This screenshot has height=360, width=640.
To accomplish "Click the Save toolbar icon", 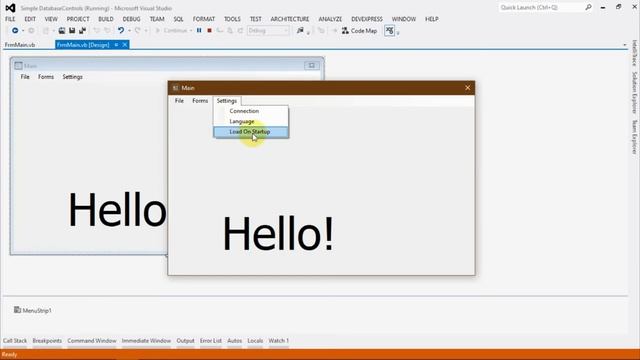I will point(72,31).
